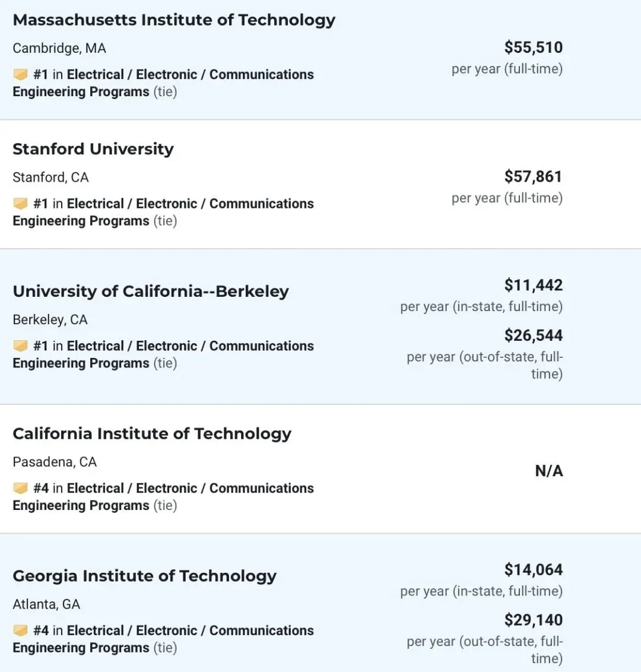The width and height of the screenshot is (641, 672).
Task: Click the $55,510 tuition for MIT
Action: (533, 47)
